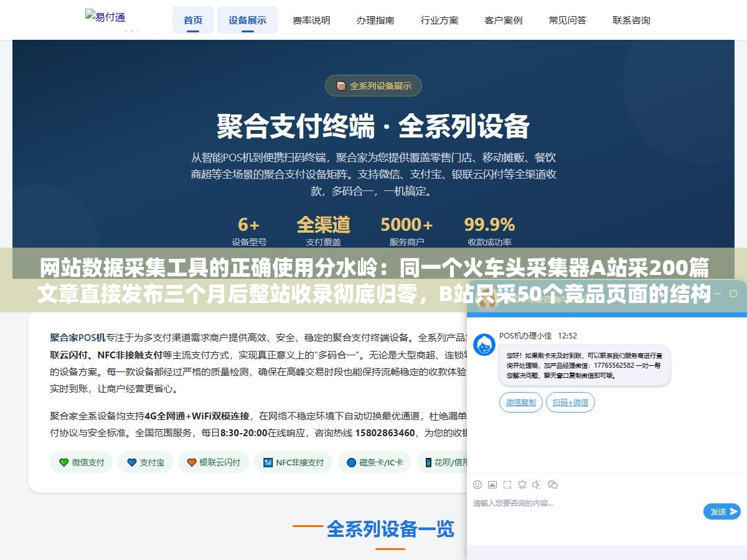The width and height of the screenshot is (747, 560).
Task: Select the 支付宝 tag
Action: click(x=146, y=462)
